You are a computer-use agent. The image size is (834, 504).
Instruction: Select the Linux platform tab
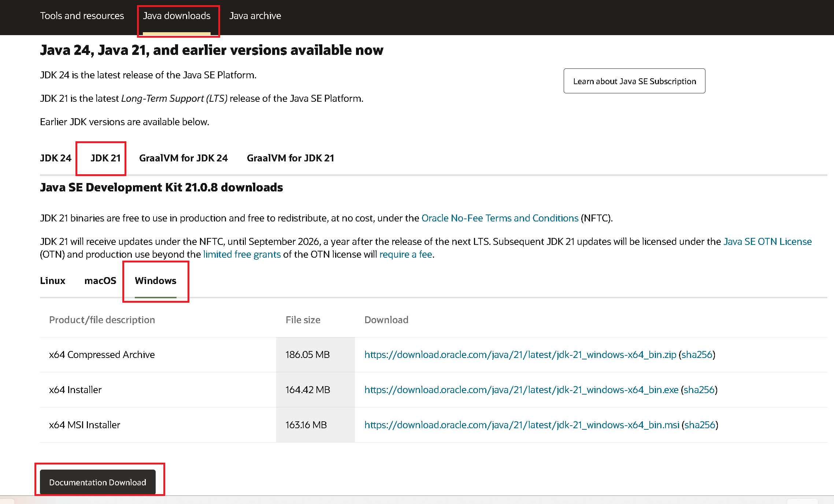click(x=52, y=281)
